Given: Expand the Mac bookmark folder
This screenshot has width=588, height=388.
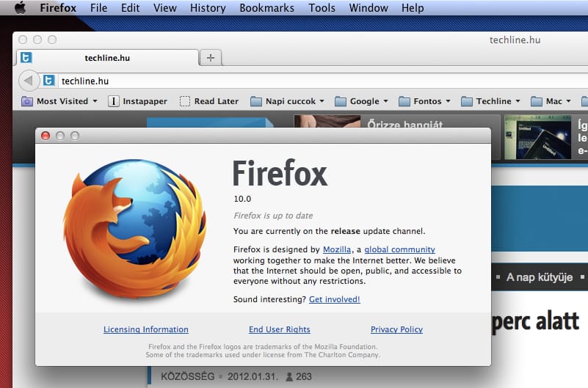Looking at the screenshot, I should coord(551,101).
